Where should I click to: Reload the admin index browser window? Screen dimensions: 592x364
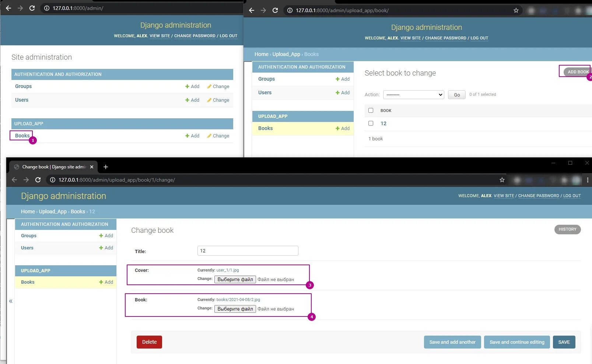coord(32,8)
